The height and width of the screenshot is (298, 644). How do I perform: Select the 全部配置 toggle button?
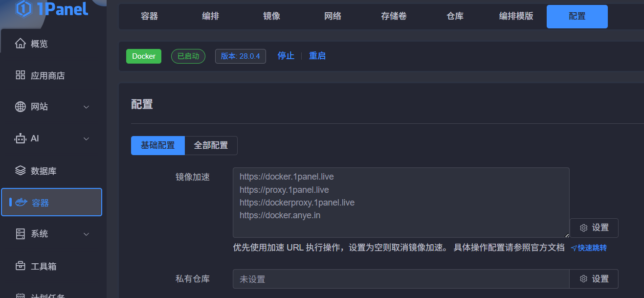[x=211, y=145]
